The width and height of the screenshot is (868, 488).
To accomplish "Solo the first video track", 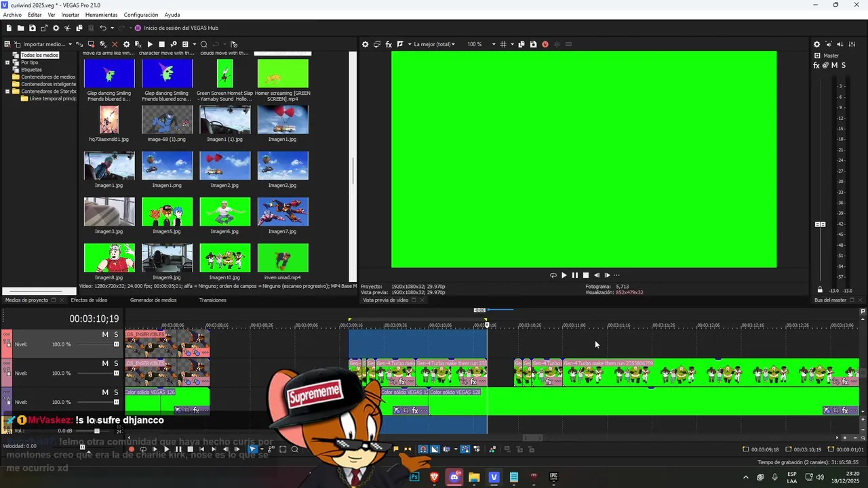I will [x=116, y=335].
